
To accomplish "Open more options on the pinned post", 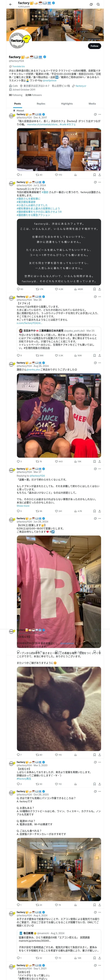I will tap(100, 114).
